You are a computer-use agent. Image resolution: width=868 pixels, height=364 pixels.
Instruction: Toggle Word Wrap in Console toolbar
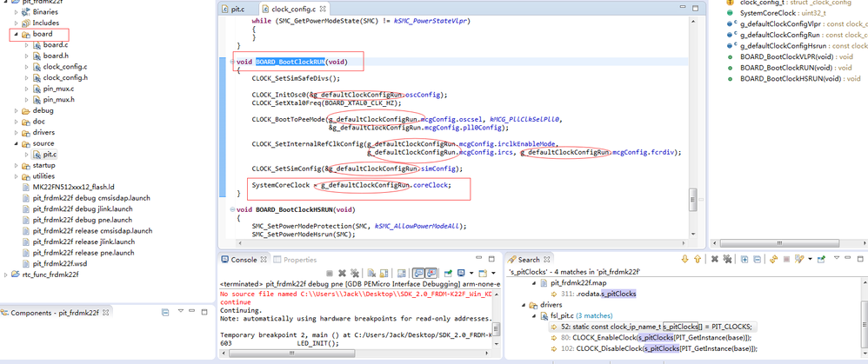(401, 274)
